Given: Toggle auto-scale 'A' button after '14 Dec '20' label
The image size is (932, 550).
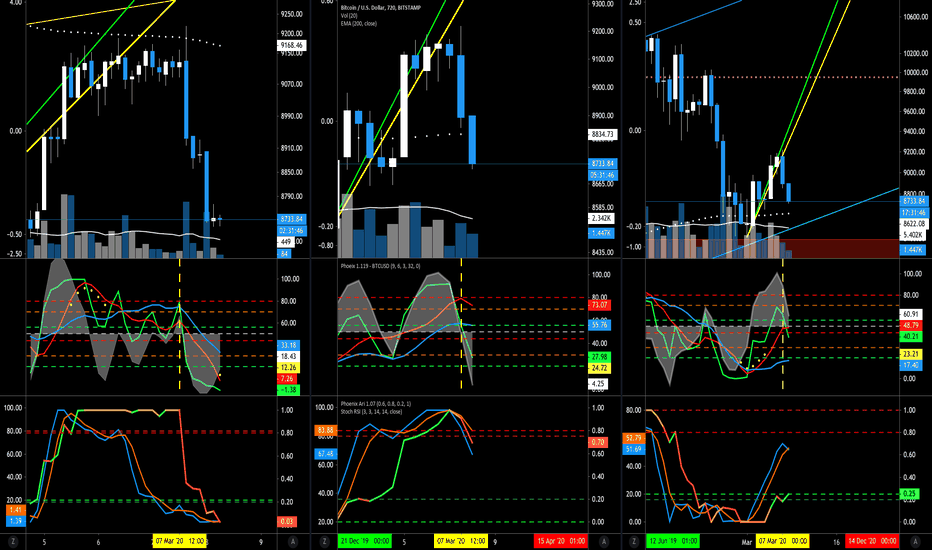Looking at the screenshot, I should coord(915,542).
